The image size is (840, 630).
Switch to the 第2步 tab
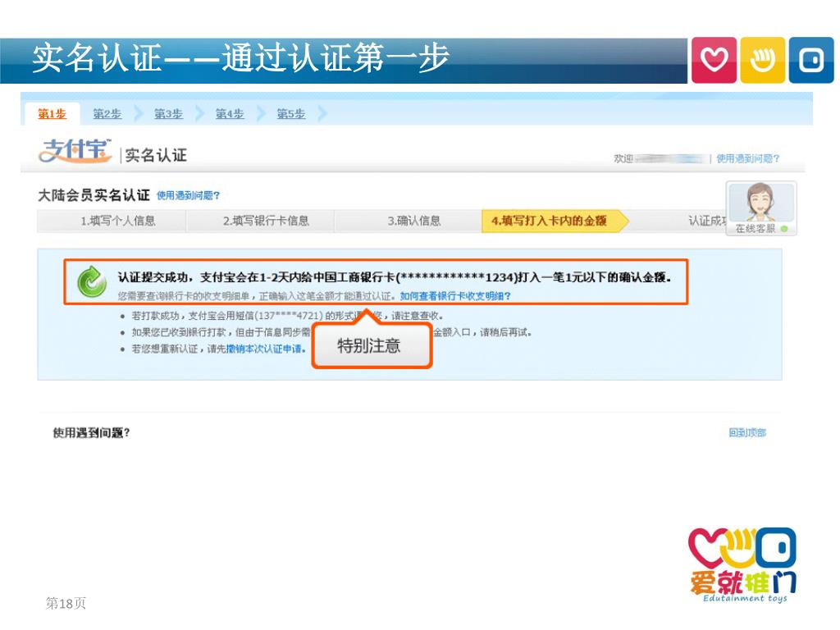pyautogui.click(x=107, y=114)
